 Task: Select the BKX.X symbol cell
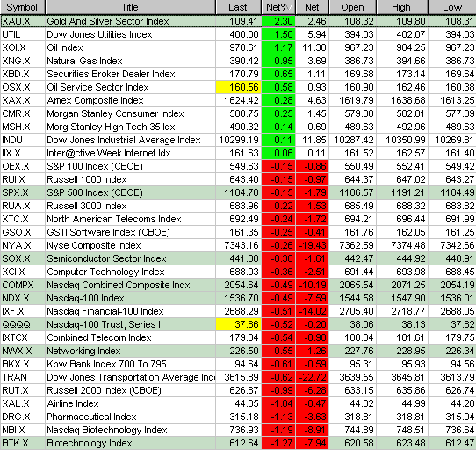pyautogui.click(x=23, y=365)
